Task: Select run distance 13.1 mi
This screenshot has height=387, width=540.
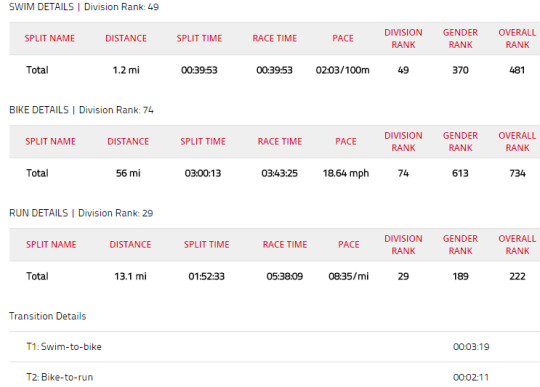Action: (130, 276)
